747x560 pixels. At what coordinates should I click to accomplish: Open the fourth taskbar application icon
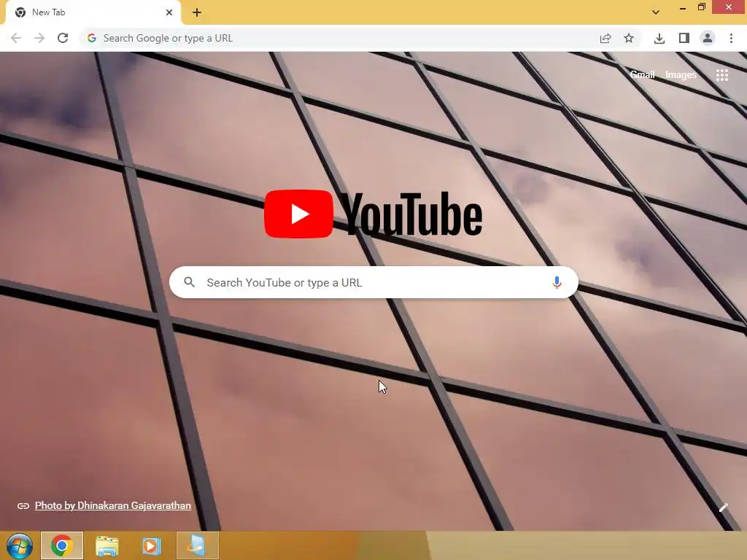click(x=197, y=545)
